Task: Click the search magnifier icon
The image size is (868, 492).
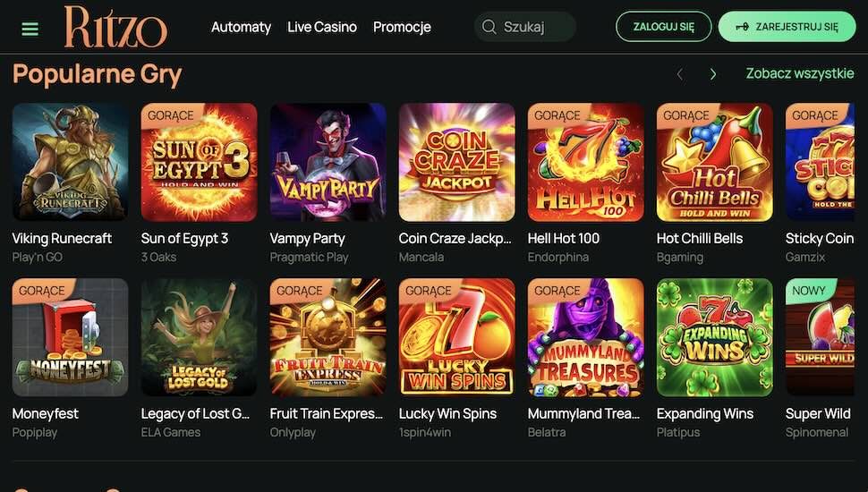Action: pos(489,27)
